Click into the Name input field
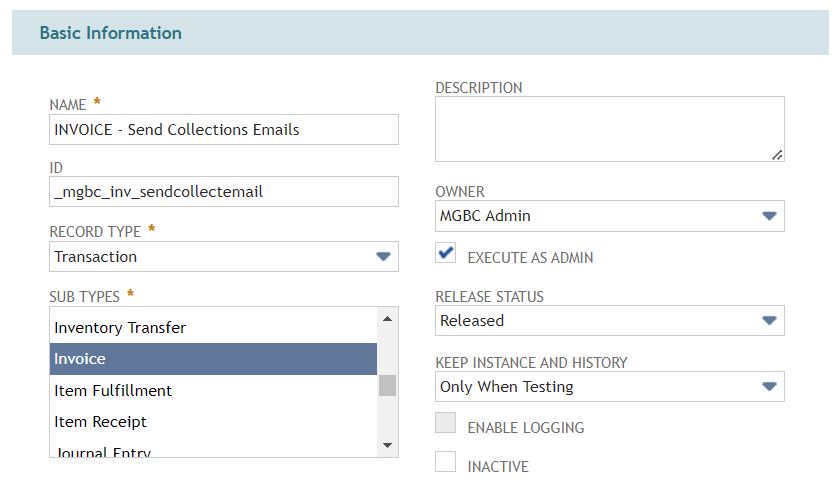This screenshot has width=837, height=485. pyautogui.click(x=224, y=130)
